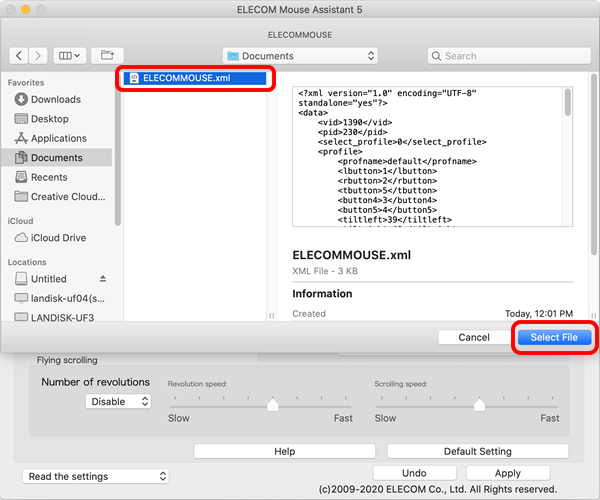Adjust the Scrolling speed slider
600x500 pixels.
[479, 405]
